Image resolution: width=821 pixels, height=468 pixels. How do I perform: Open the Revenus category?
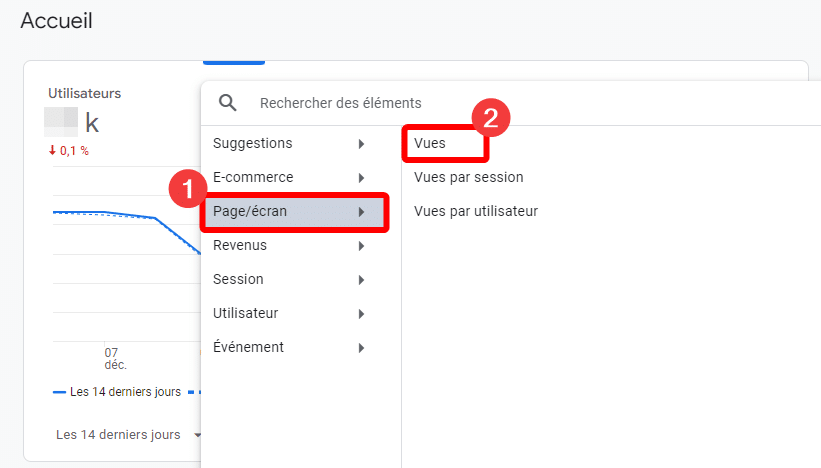coord(240,246)
